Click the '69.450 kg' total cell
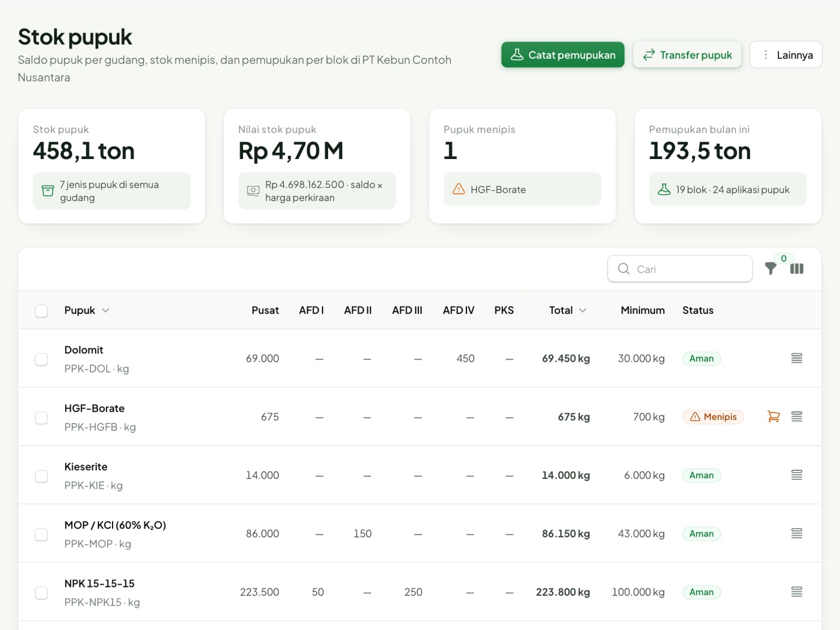The image size is (840, 630). coord(566,358)
